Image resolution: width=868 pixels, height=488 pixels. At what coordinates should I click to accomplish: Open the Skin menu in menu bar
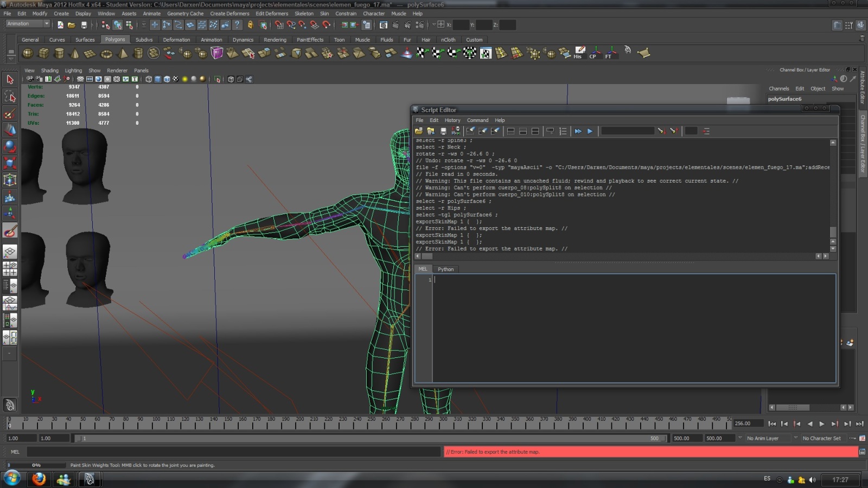[324, 14]
